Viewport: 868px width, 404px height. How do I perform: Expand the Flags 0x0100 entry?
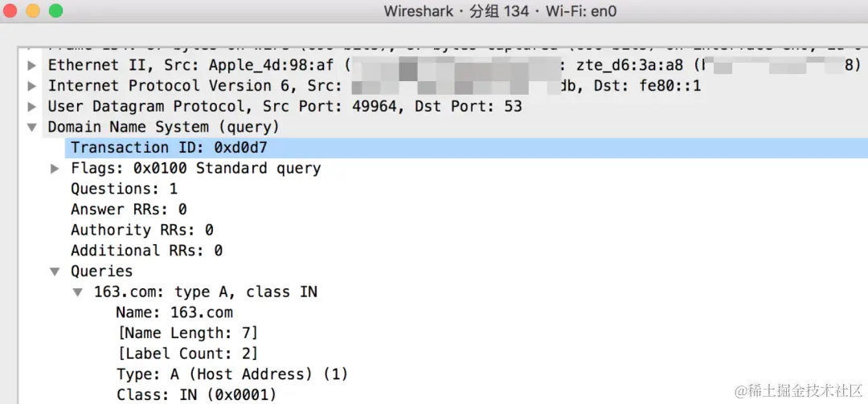55,168
